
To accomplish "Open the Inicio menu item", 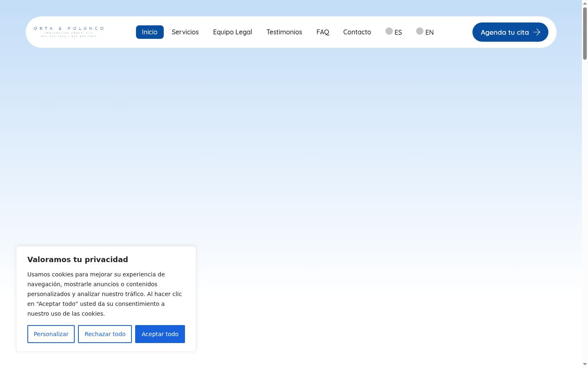I will (x=149, y=32).
